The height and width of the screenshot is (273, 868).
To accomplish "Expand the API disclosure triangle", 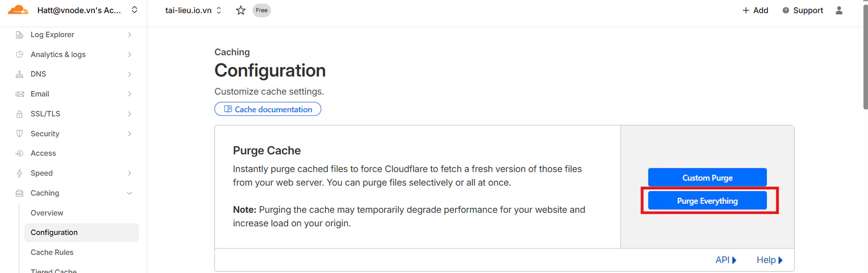I will pos(734,260).
